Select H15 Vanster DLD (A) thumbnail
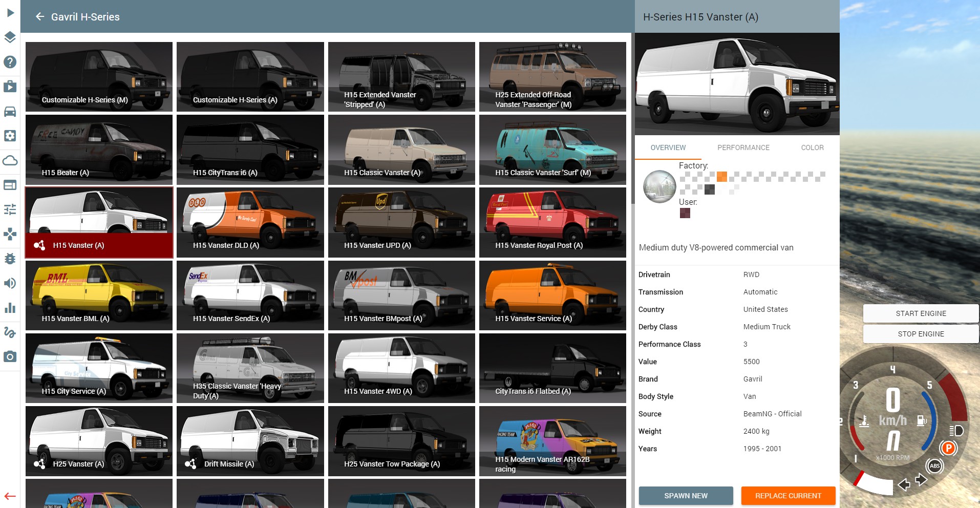The height and width of the screenshot is (508, 980). 250,222
